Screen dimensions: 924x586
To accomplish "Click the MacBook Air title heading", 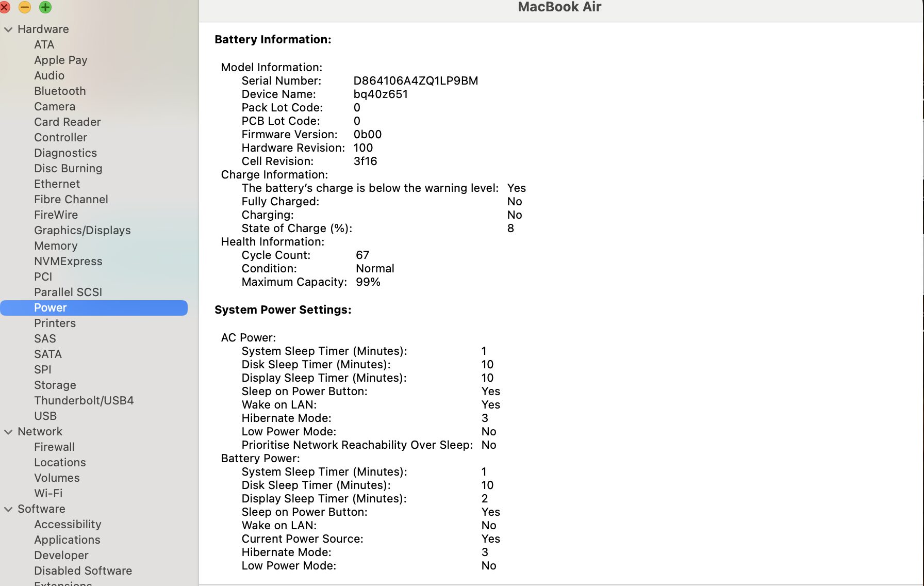I will (x=559, y=7).
